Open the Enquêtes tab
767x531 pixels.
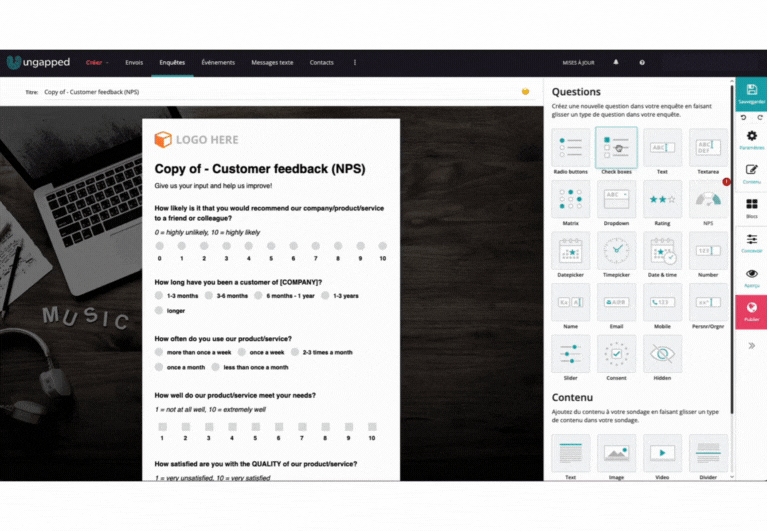tap(172, 63)
